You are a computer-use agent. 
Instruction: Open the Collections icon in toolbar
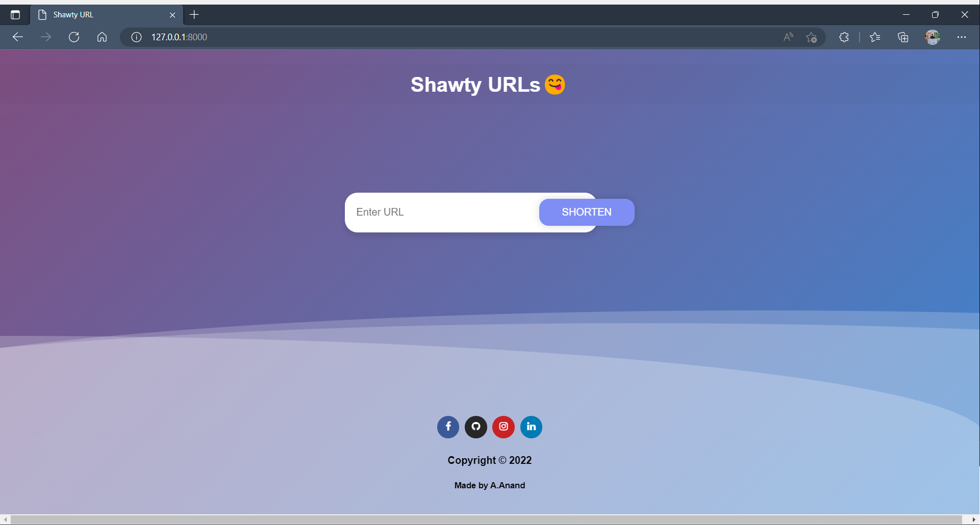coord(903,37)
